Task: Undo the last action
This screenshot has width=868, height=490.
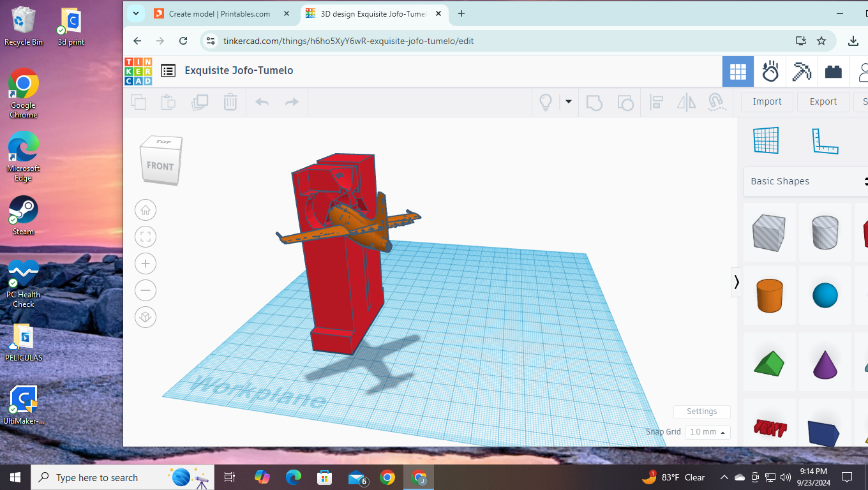Action: coord(262,102)
